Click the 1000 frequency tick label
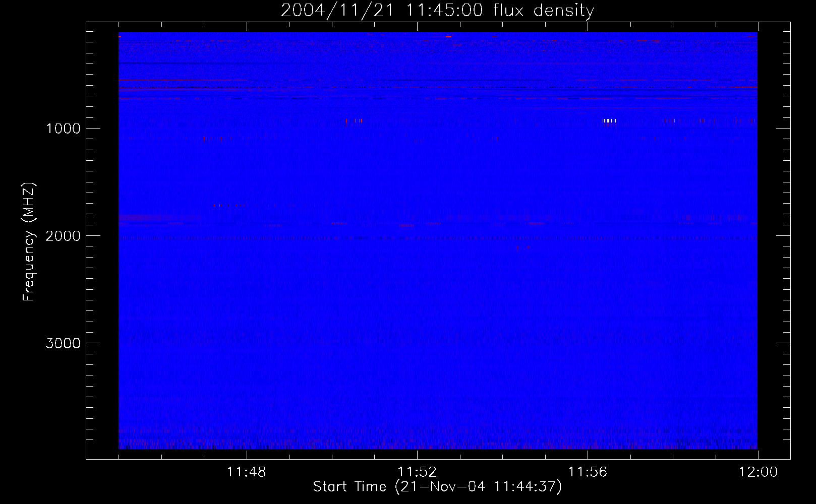This screenshot has width=816, height=504. pos(63,129)
